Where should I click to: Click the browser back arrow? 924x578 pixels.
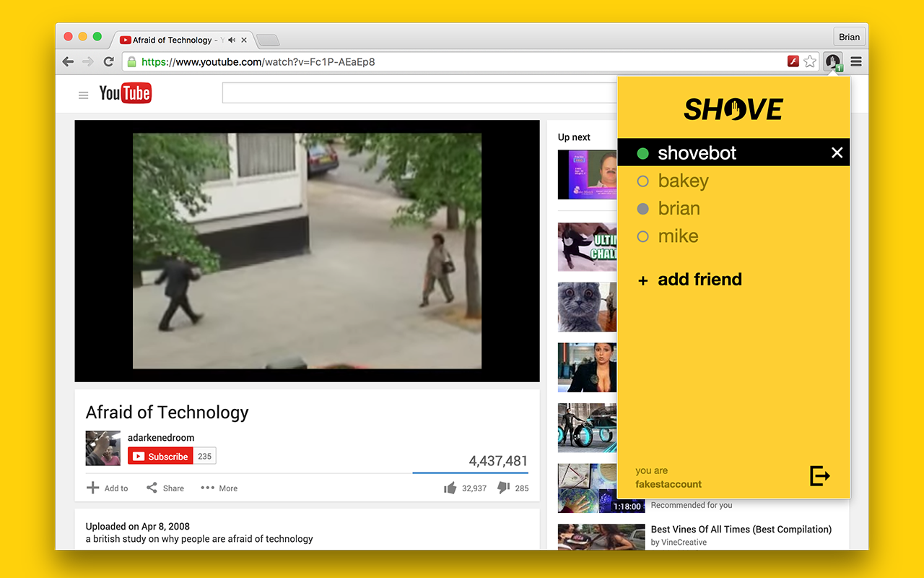(68, 61)
